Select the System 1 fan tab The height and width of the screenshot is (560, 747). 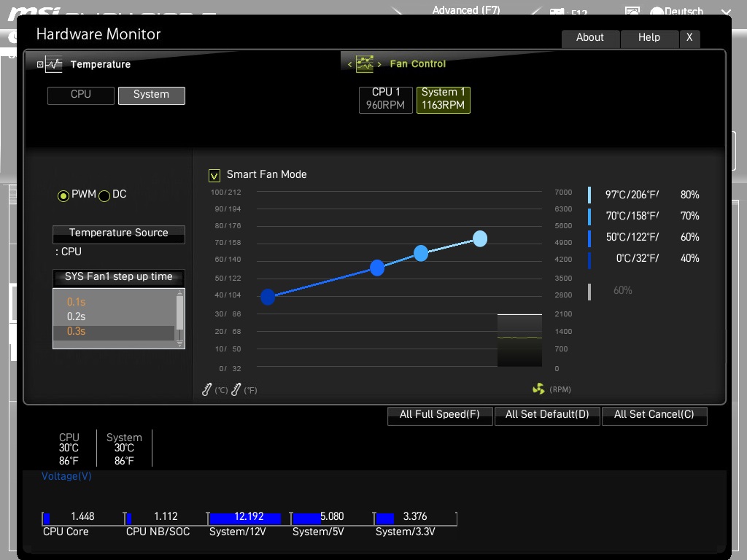(x=443, y=99)
